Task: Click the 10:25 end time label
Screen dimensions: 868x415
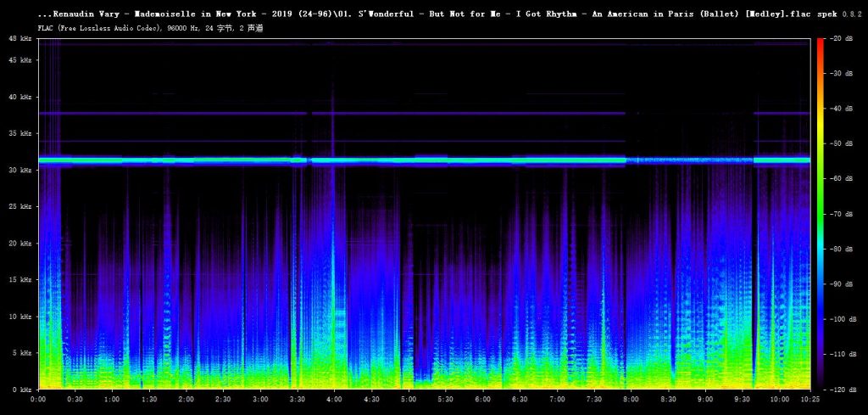Action: pyautogui.click(x=810, y=399)
